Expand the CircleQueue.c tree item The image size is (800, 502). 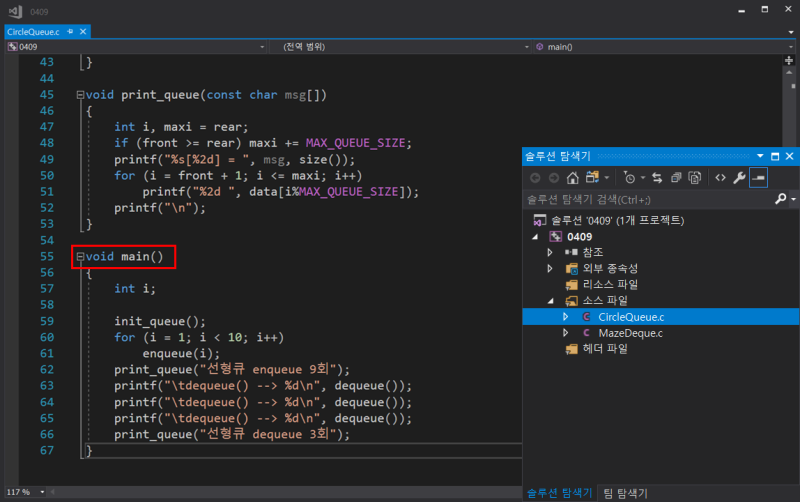coord(565,317)
